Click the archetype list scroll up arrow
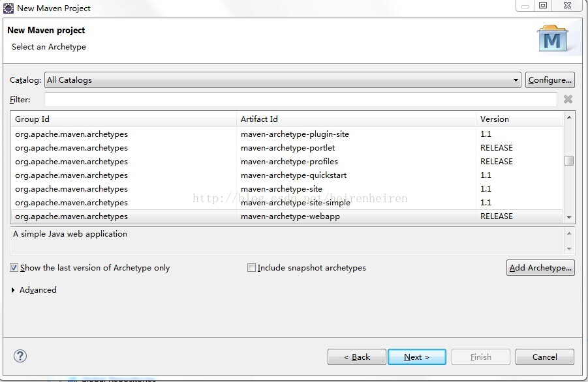 coord(569,117)
